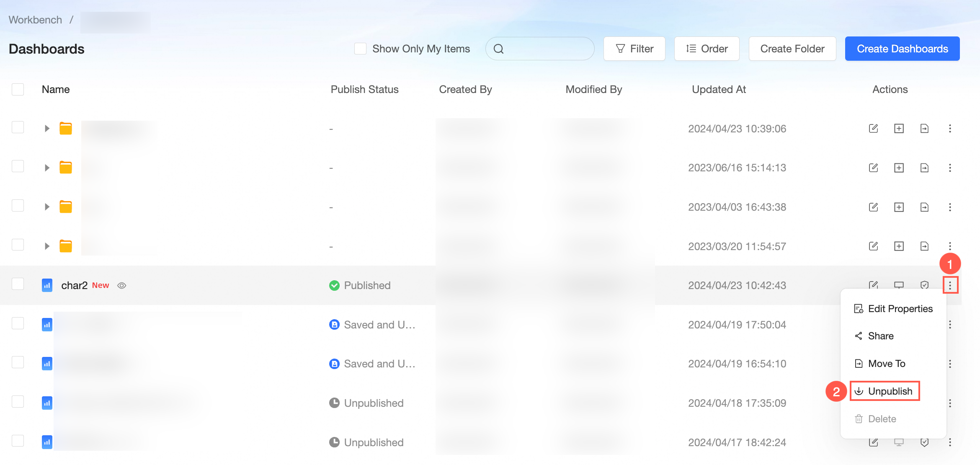Screen dimensions: 980x465
Task: Click move-to icon in 2023/04/03 folder row
Action: pyautogui.click(x=924, y=207)
